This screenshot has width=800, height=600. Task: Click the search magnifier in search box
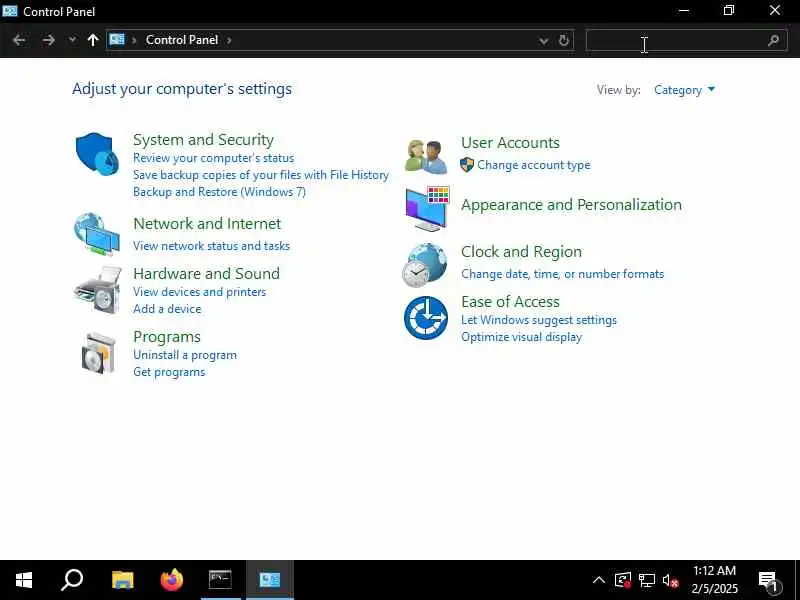pos(773,40)
